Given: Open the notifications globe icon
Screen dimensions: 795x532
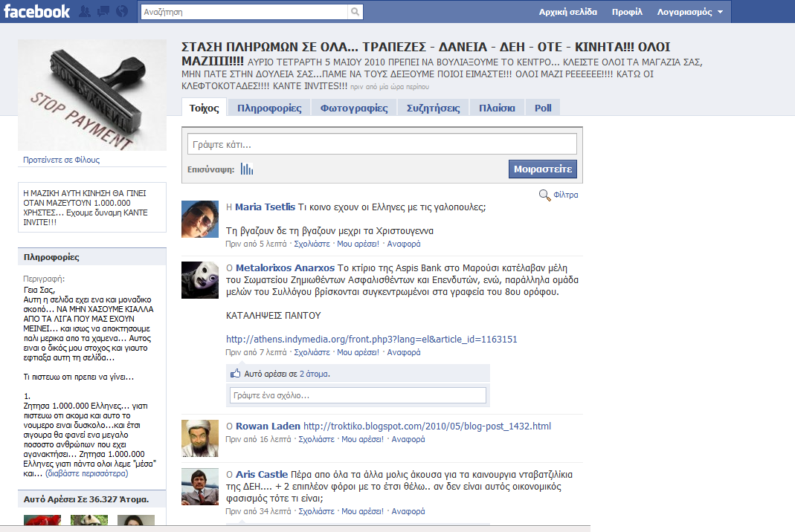Looking at the screenshot, I should tap(122, 11).
